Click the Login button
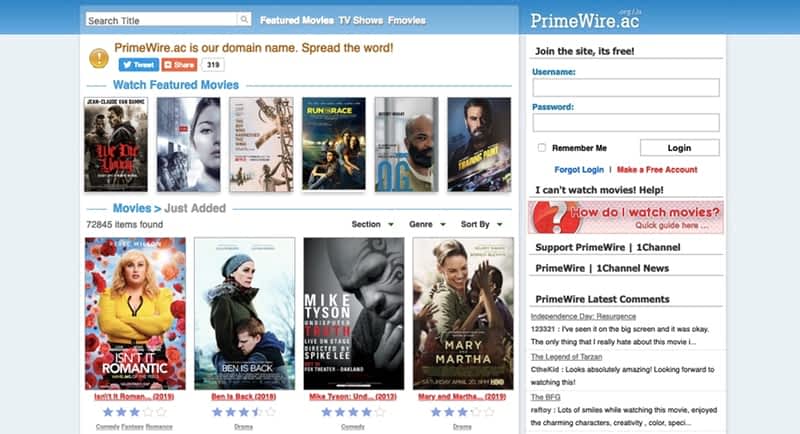 coord(680,148)
